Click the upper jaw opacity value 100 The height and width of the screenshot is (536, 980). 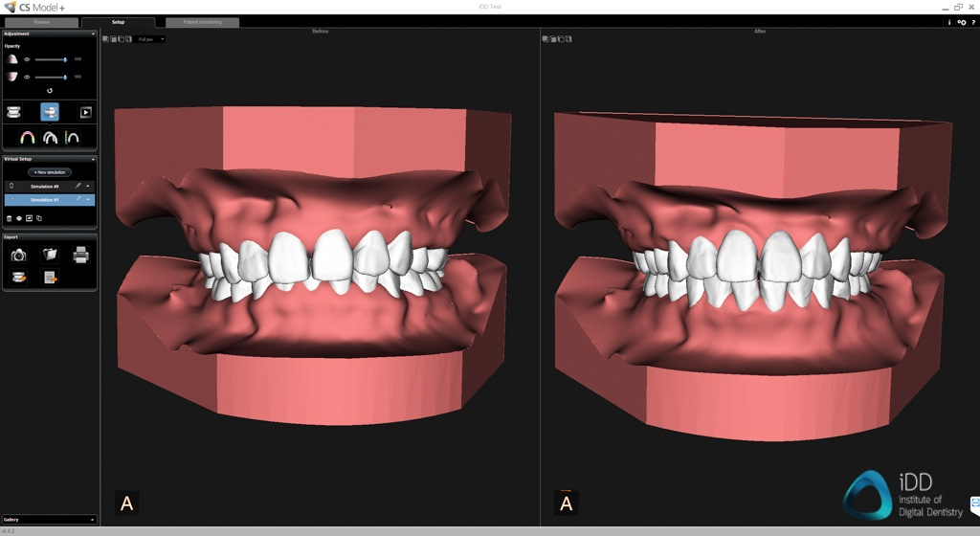78,59
